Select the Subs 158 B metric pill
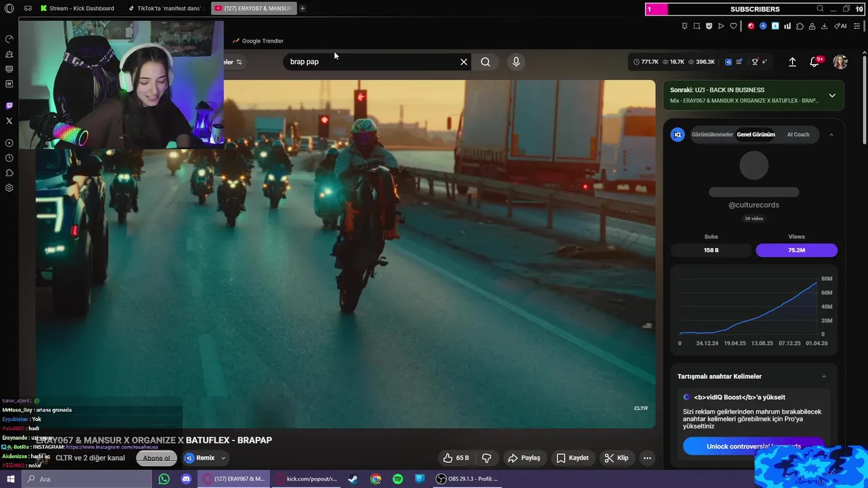This screenshot has width=868, height=488. (711, 250)
